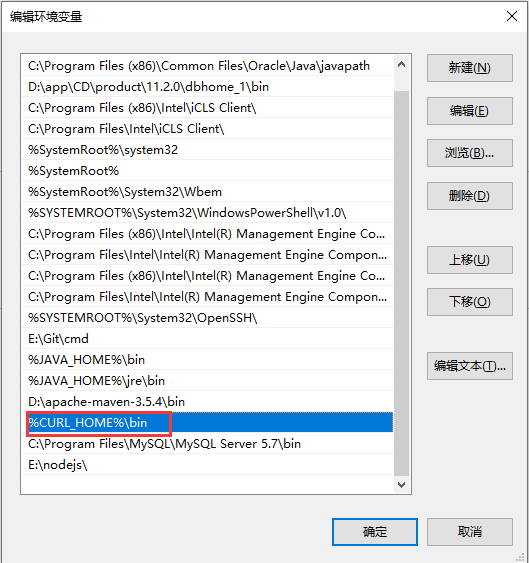The height and width of the screenshot is (563, 529).
Task: Select MySQL Server 5.7\bin entry
Action: tap(207, 444)
